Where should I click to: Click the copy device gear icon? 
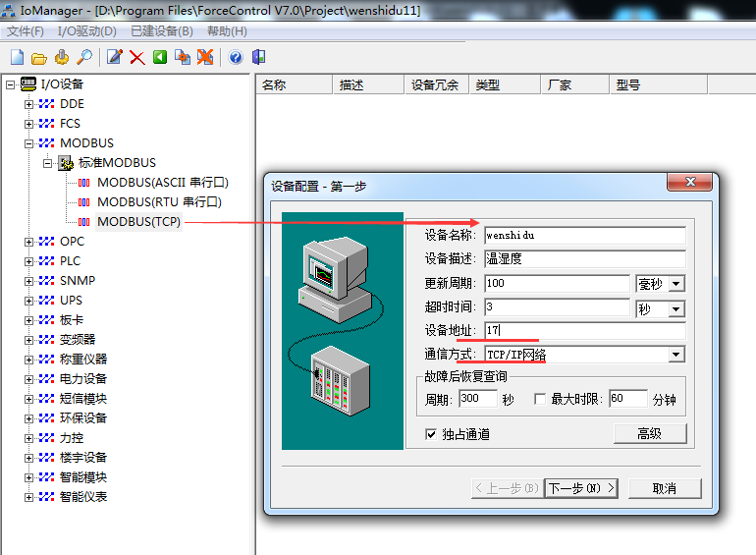pyautogui.click(x=183, y=57)
